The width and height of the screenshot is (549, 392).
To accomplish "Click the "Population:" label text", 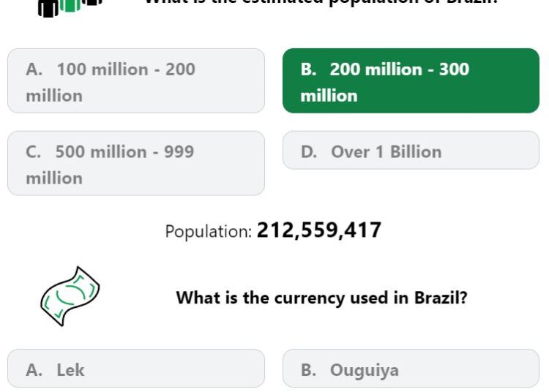I will click(x=209, y=232).
